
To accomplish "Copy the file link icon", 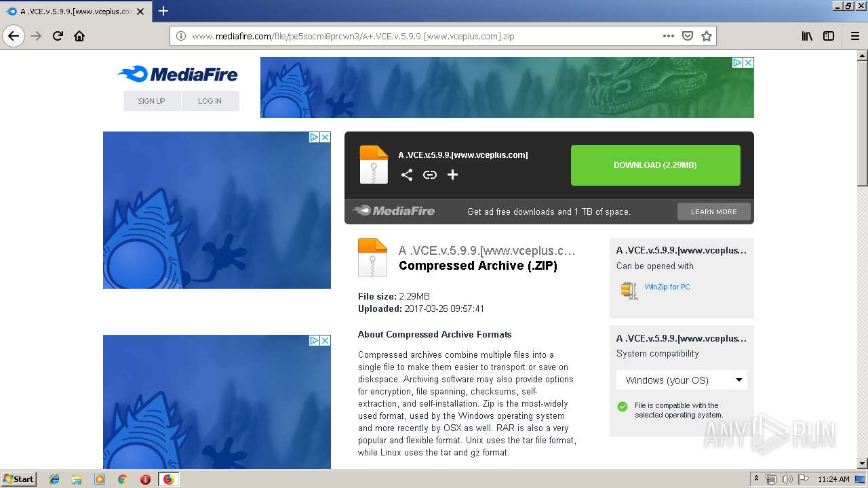I will [430, 175].
